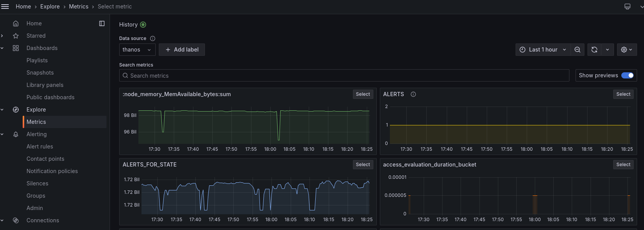Image resolution: width=644 pixels, height=230 pixels.
Task: Open Alert rules in the sidebar
Action: click(40, 147)
